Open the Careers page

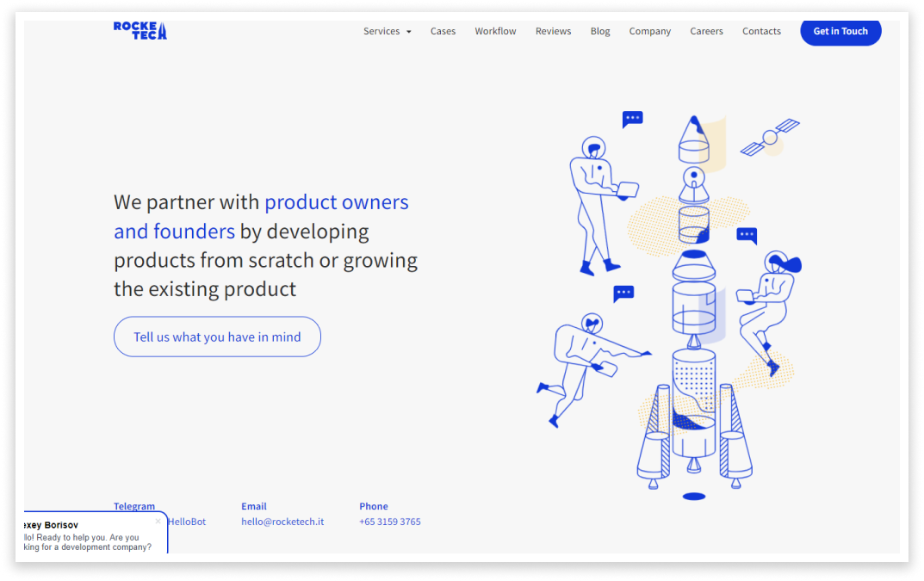click(x=706, y=31)
